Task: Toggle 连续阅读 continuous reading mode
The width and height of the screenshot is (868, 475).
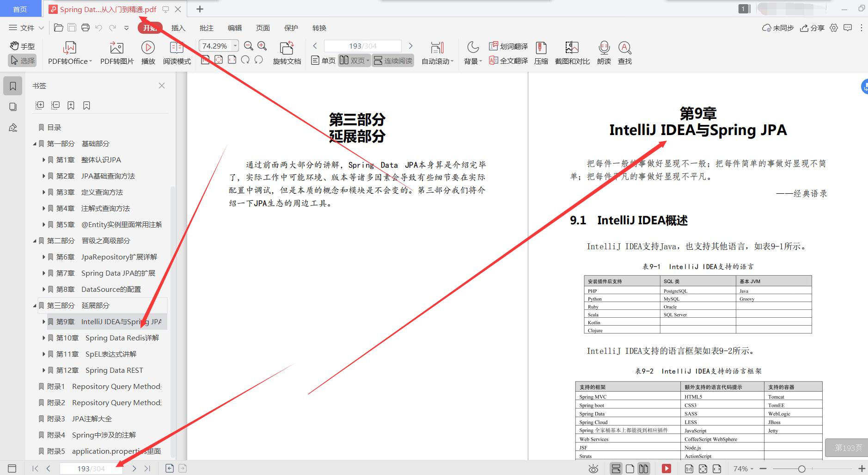Action: [393, 61]
